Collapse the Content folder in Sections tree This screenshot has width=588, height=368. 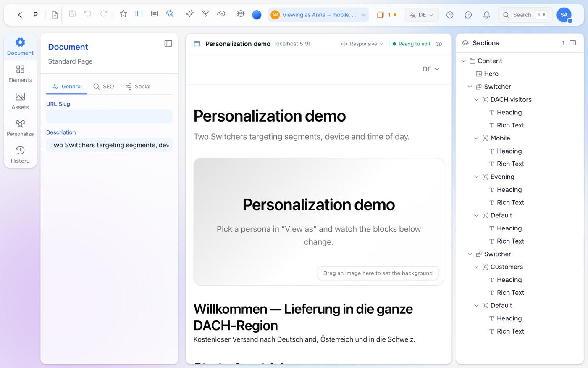click(x=464, y=61)
